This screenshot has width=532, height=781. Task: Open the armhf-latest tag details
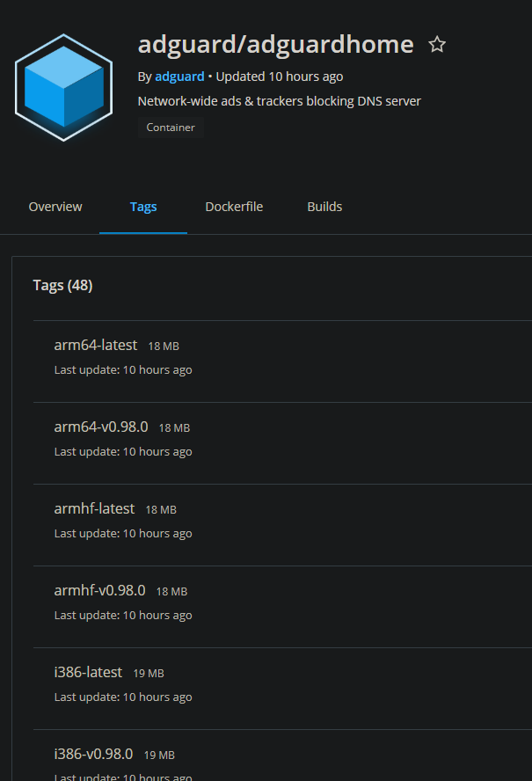tap(94, 508)
